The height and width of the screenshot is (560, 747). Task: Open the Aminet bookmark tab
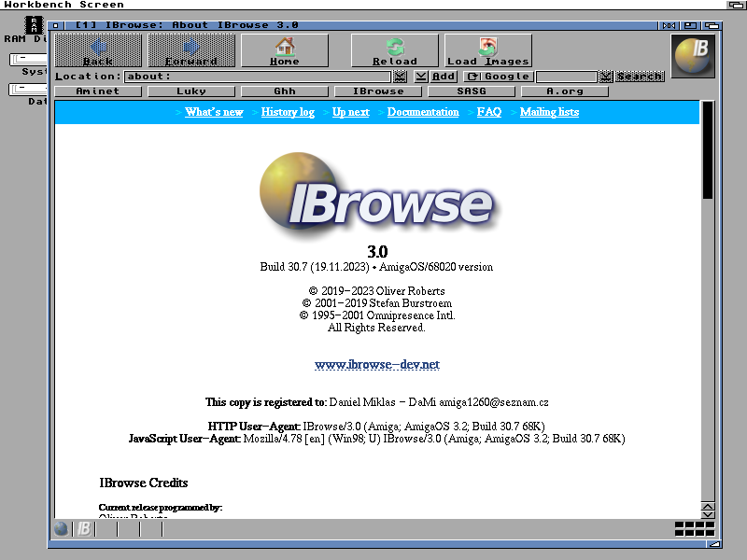(x=98, y=91)
